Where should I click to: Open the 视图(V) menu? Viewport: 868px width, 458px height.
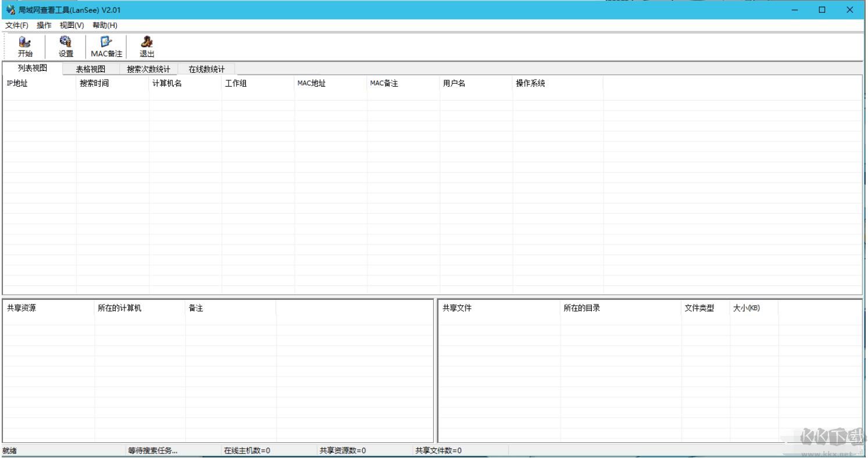pos(72,26)
